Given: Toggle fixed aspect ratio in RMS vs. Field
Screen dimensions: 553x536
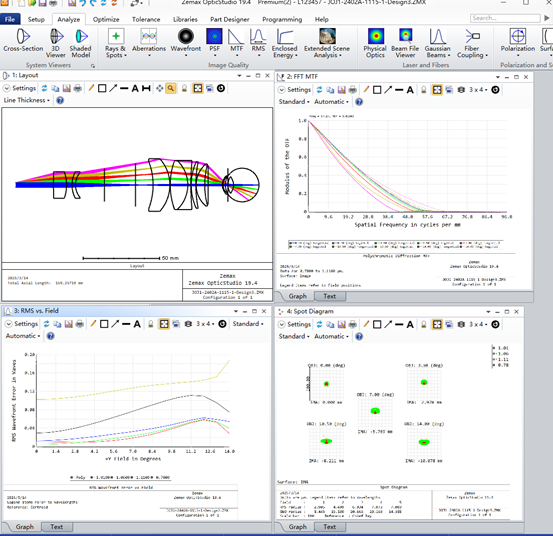Looking at the screenshot, I should click(164, 324).
